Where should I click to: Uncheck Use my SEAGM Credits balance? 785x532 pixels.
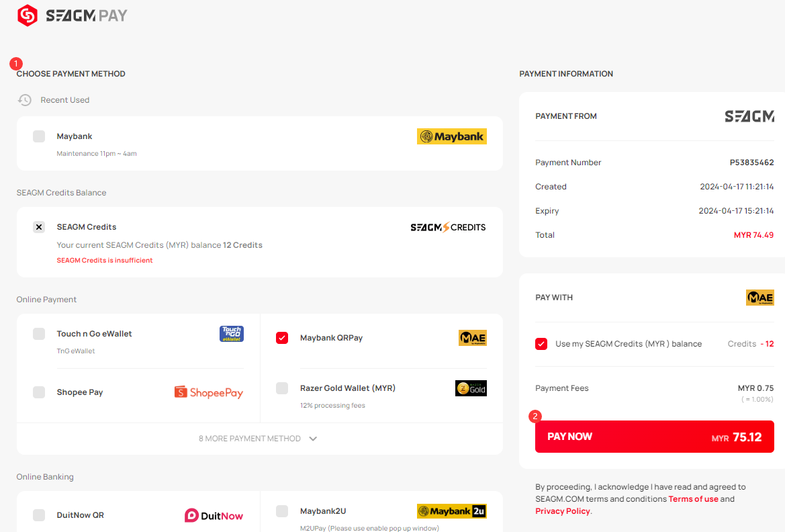coord(541,344)
